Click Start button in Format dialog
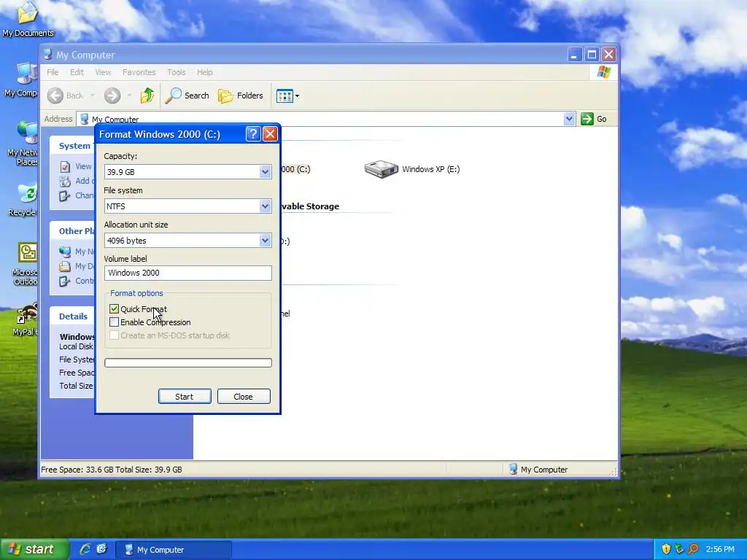This screenshot has height=560, width=747. point(185,396)
